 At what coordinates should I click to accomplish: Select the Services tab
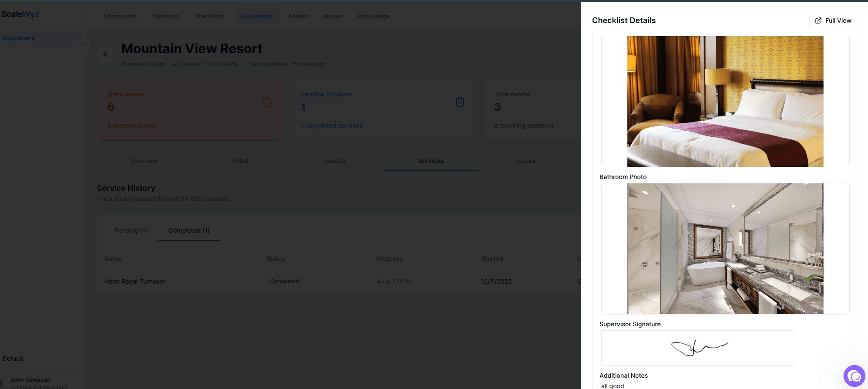[x=431, y=161]
